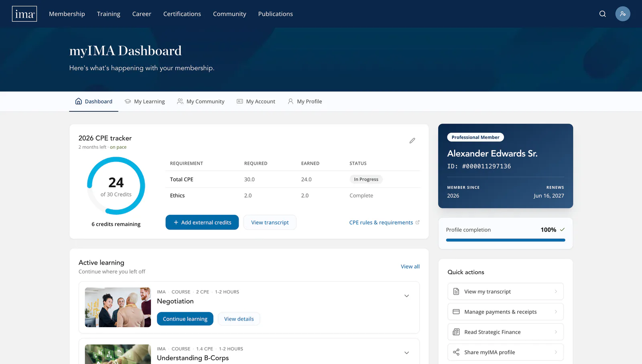Screen dimensions: 642x364
Task: Click the circular 24 of 30 credits ring
Action: tap(116, 186)
